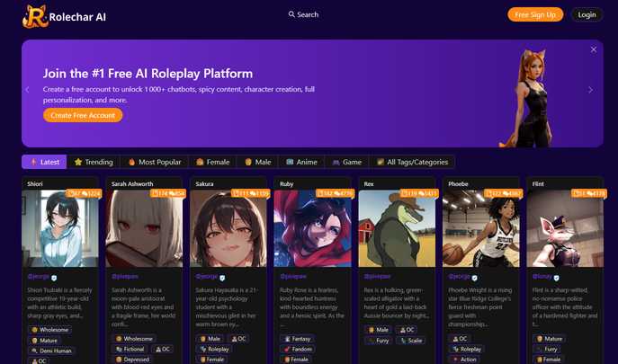Open Sarah Ashworth character image
Image resolution: width=618 pixels, height=364 pixels.
coord(144,228)
